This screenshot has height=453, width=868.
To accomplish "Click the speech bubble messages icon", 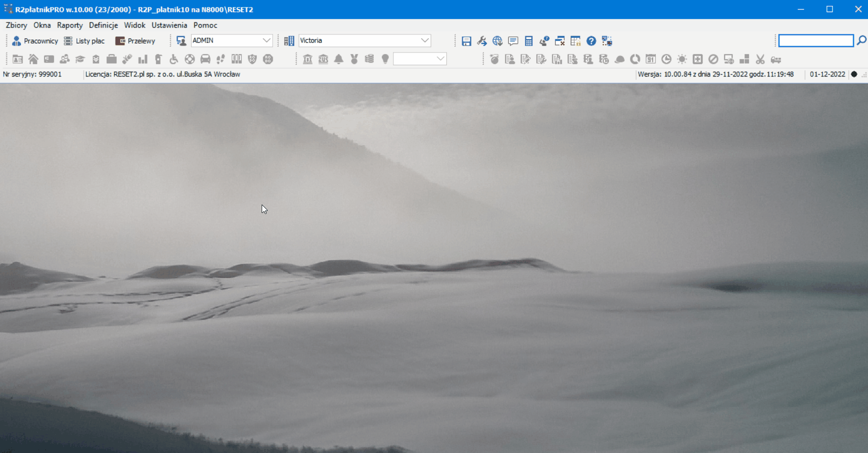I will click(x=513, y=41).
